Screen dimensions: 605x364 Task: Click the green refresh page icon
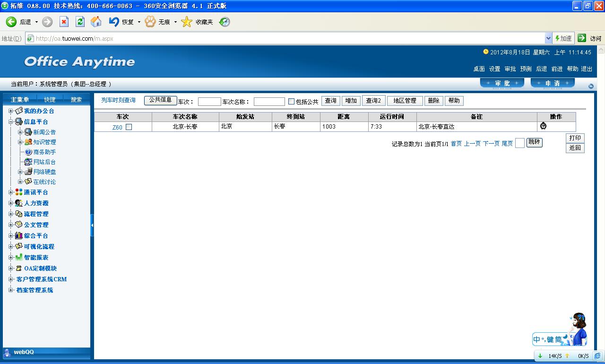tap(80, 22)
